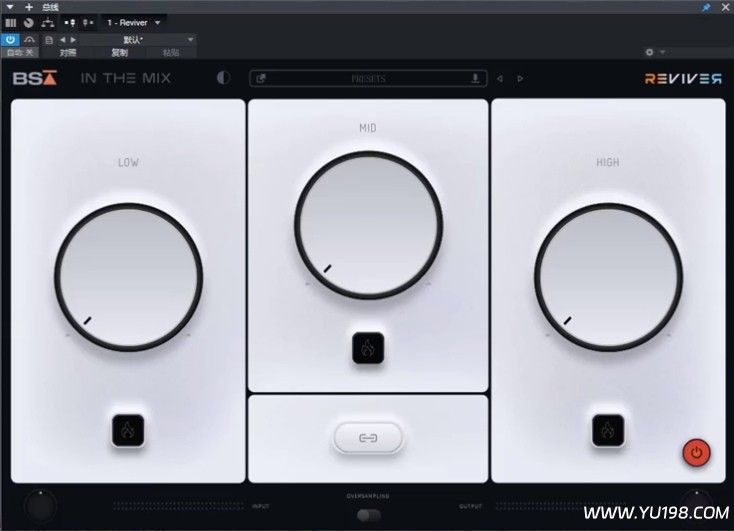The image size is (734, 531).
Task: Click the 自动:关 automation button
Action: click(20, 52)
